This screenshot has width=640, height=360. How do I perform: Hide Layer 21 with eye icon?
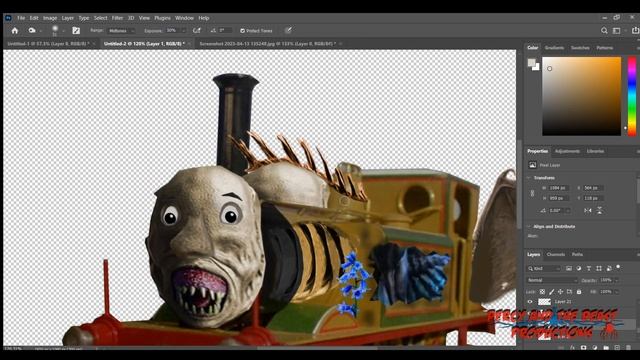coord(530,302)
